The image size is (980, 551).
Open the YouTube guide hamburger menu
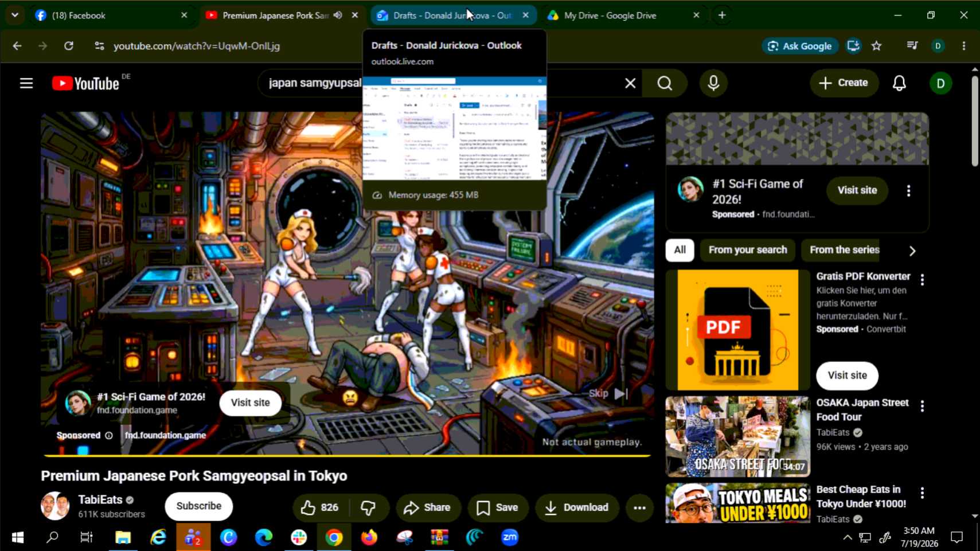pos(26,84)
